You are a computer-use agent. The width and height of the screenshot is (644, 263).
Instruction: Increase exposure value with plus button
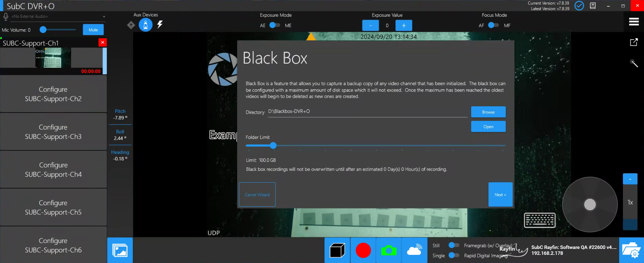[404, 26]
